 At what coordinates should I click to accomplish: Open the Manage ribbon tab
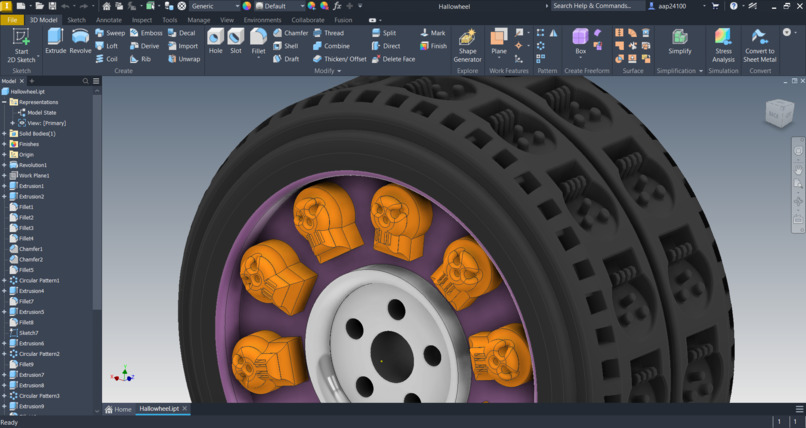[x=198, y=20]
